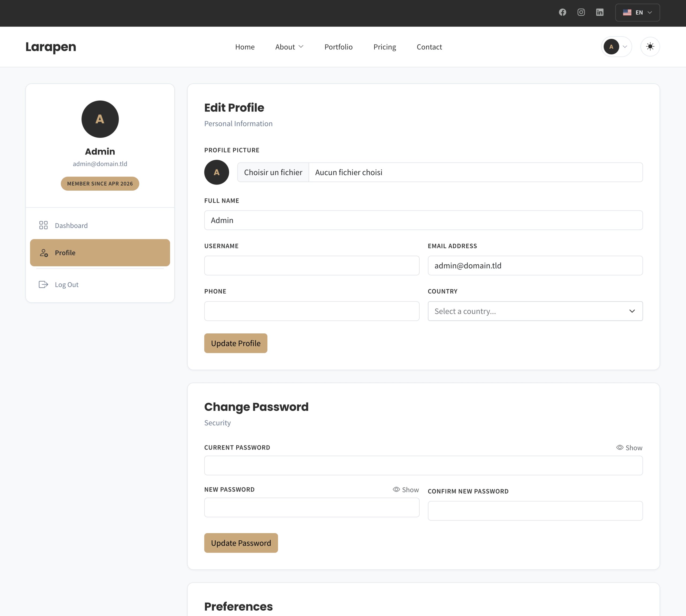Click the Profile user-gear icon in sidebar
686x616 pixels.
(44, 253)
